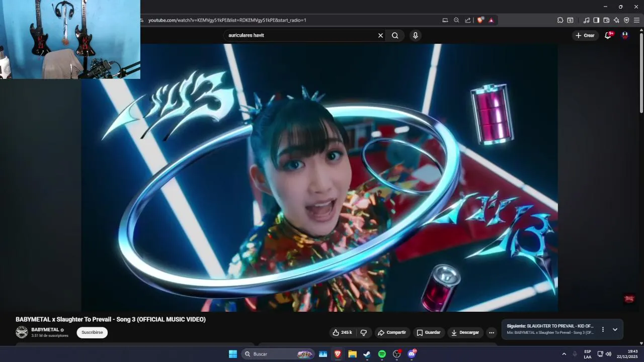The width and height of the screenshot is (644, 362).
Task: Open the browser extensions puzzle icon
Action: tap(560, 20)
